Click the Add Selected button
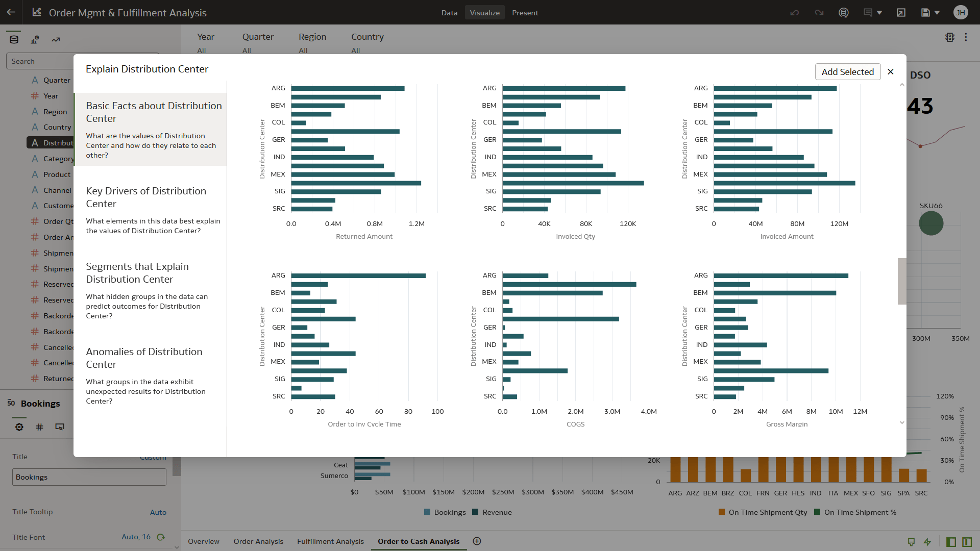This screenshot has width=980, height=551. (847, 72)
